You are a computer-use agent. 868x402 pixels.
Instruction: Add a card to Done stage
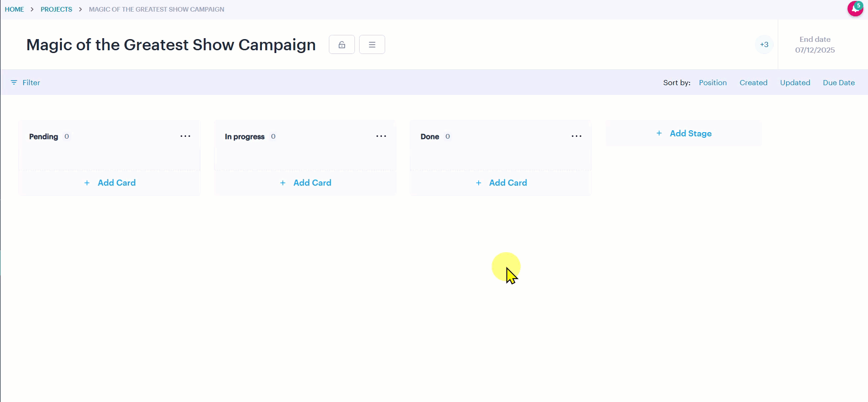501,183
